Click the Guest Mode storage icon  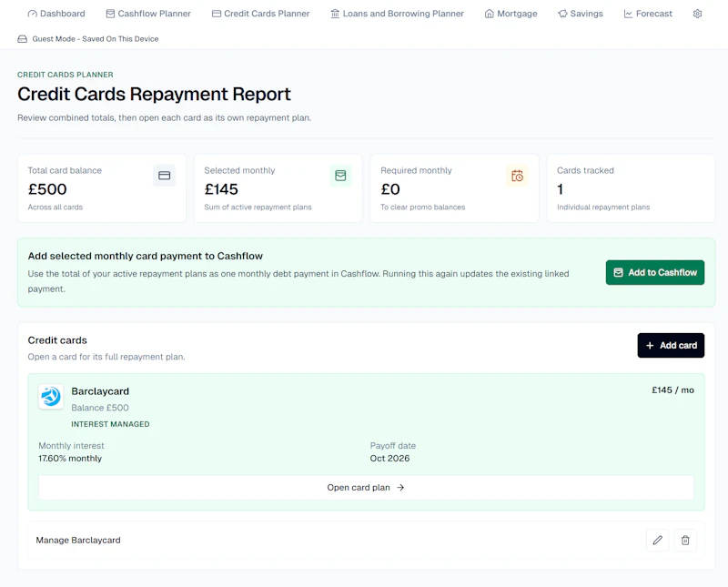[22, 39]
